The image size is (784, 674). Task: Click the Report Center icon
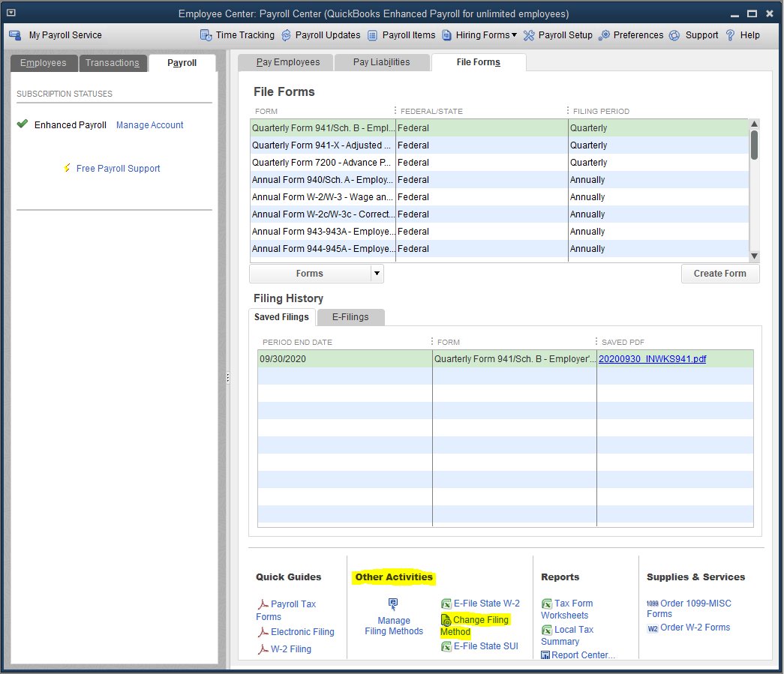545,655
